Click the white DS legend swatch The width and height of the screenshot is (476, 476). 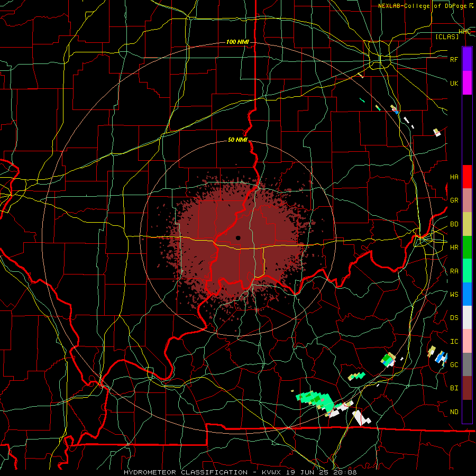click(x=467, y=317)
